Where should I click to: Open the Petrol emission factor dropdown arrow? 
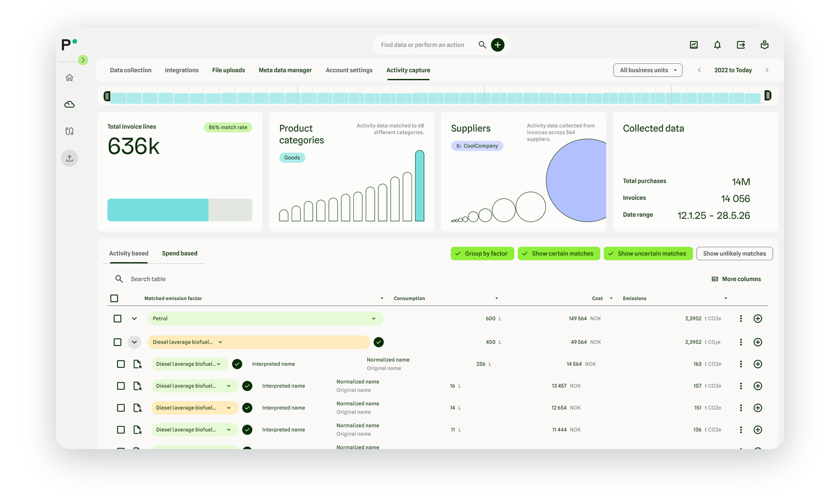[374, 319]
